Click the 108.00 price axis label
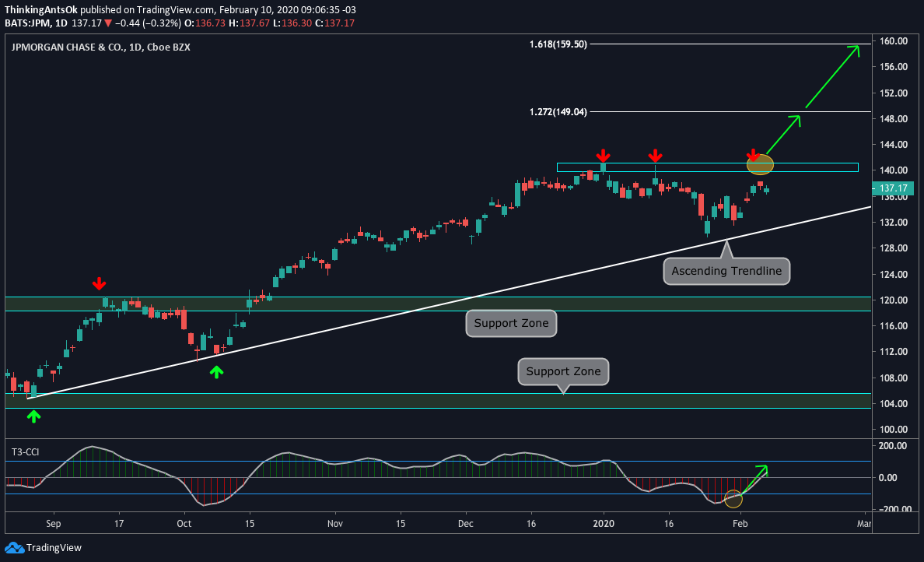 (894, 378)
